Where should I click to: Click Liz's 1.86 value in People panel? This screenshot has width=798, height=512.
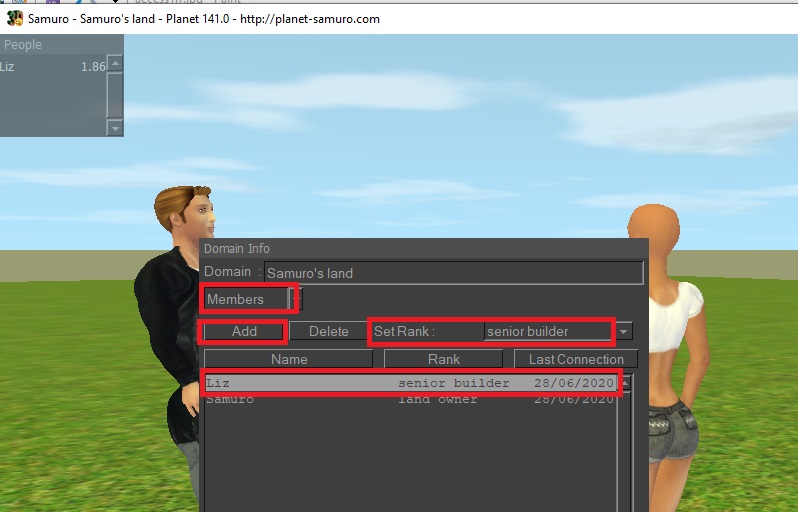point(93,67)
